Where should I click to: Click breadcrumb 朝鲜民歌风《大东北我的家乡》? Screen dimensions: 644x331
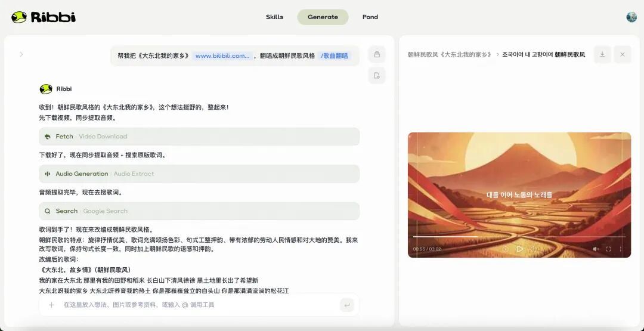450,54
